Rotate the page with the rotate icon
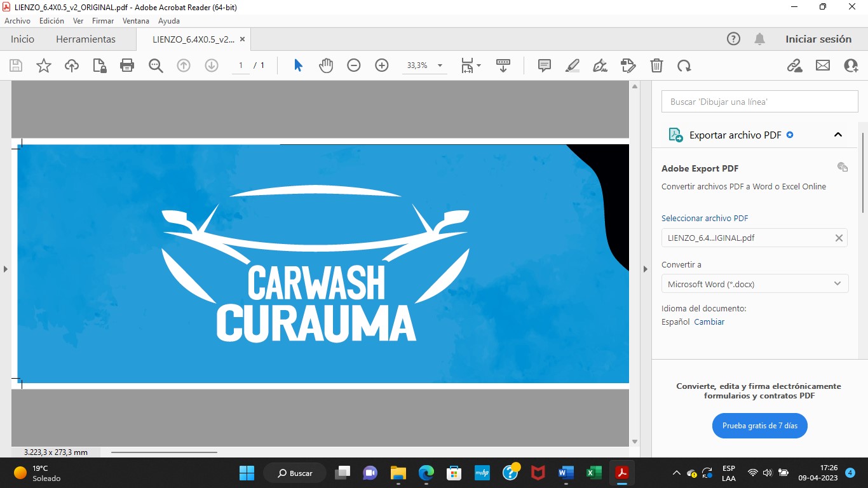Screen dimensions: 868x488 coord(684,65)
